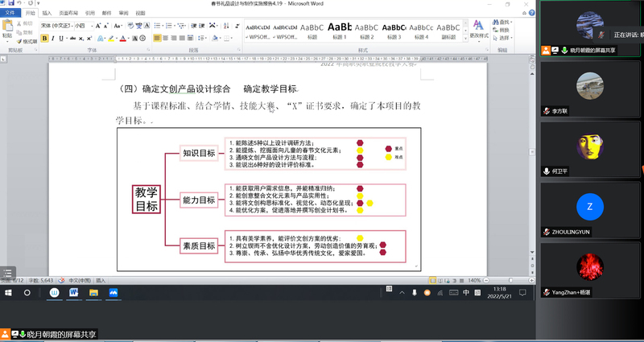
Task: Apply the 标题 1 style
Action: coord(339,30)
